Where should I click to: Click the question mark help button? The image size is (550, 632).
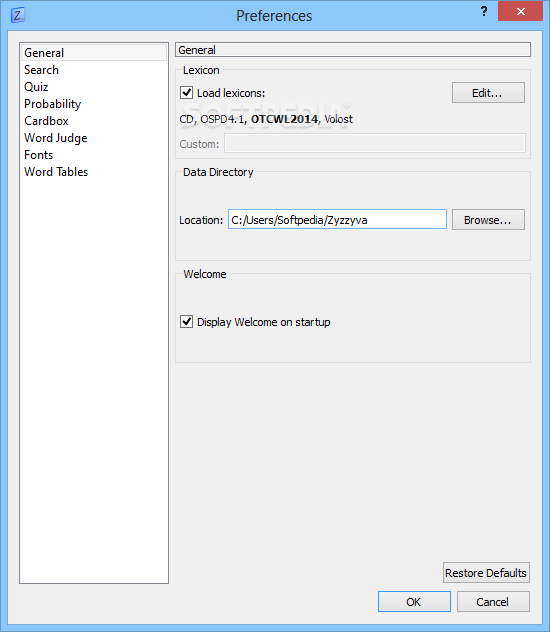(x=484, y=11)
